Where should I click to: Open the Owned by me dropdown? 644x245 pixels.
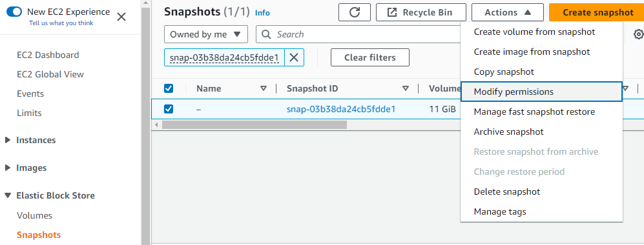[x=206, y=34]
